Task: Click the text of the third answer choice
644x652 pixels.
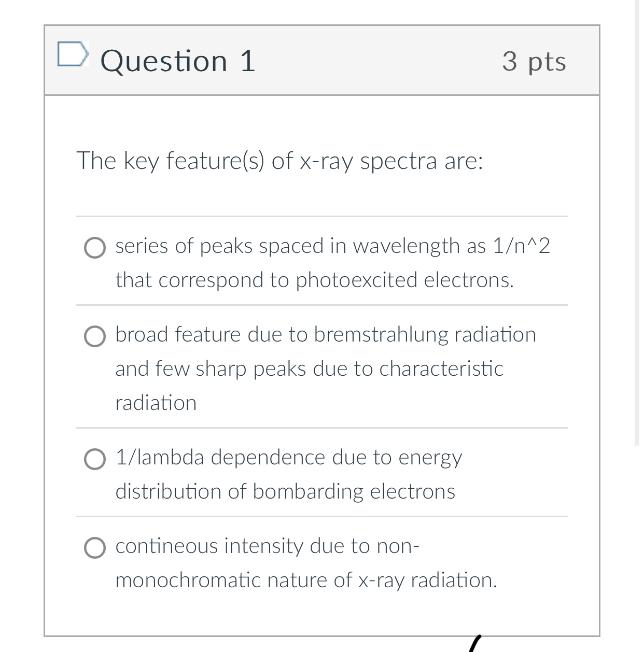Action: coord(288,474)
